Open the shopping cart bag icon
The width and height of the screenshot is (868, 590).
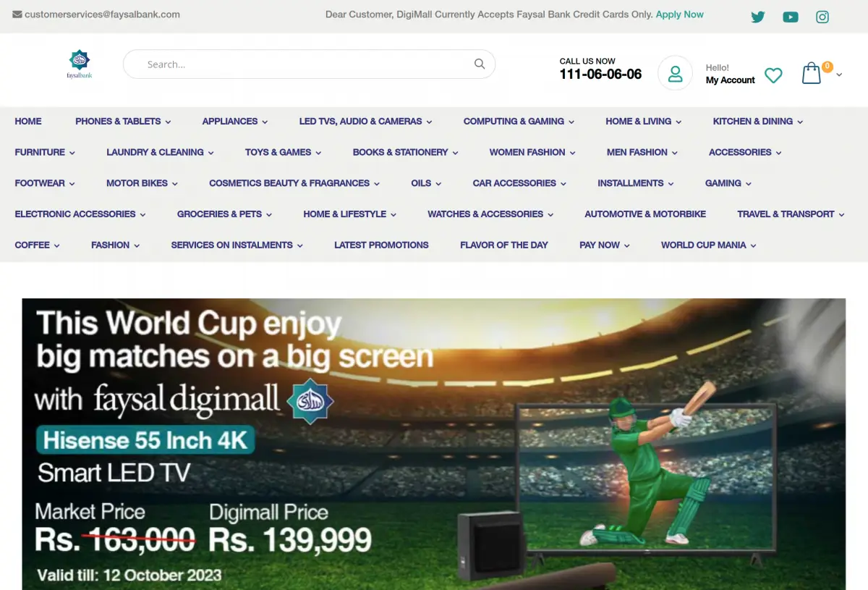coord(811,72)
